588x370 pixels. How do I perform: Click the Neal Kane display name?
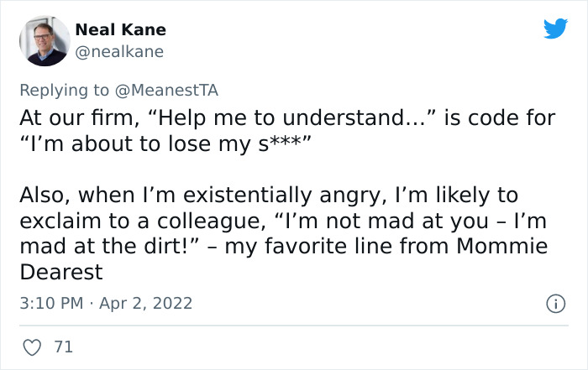pyautogui.click(x=121, y=29)
